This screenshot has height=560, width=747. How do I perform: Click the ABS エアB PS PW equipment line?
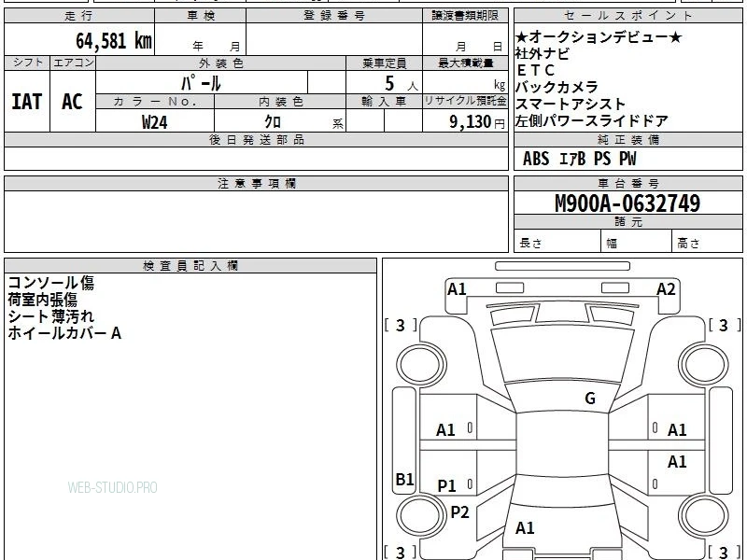(x=579, y=159)
